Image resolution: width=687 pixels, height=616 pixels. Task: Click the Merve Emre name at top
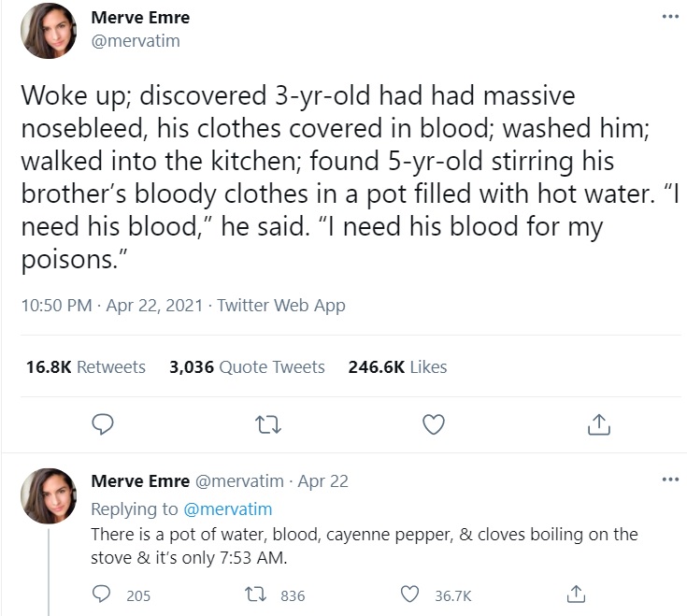140,18
